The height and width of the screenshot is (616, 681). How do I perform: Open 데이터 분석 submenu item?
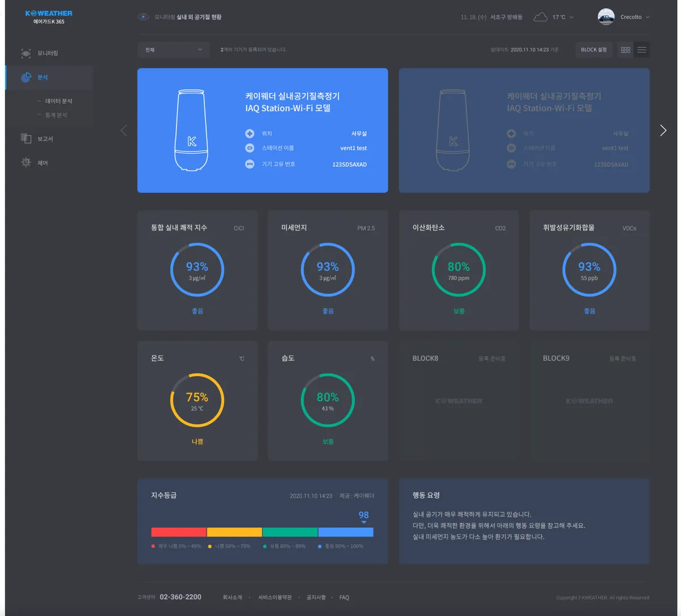click(58, 101)
